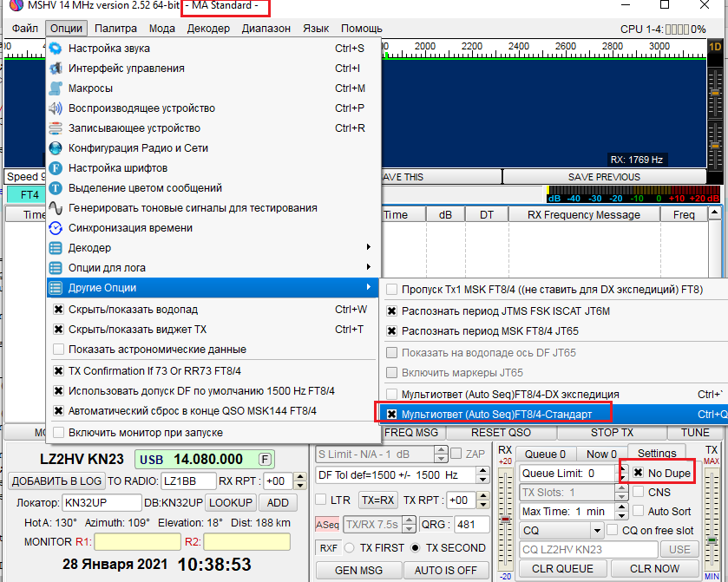This screenshot has width=728, height=582.
Task: Click the TX level slider
Action: click(712, 539)
